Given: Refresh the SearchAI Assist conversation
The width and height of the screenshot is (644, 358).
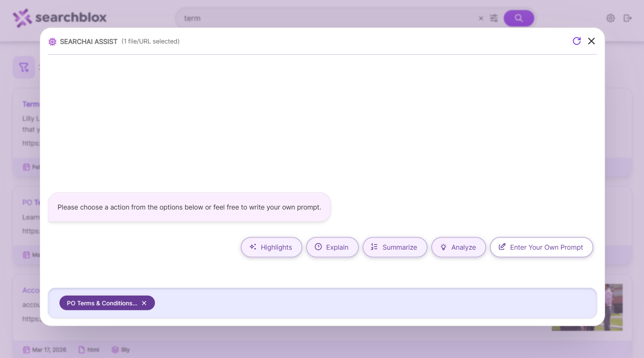Looking at the screenshot, I should click(577, 41).
